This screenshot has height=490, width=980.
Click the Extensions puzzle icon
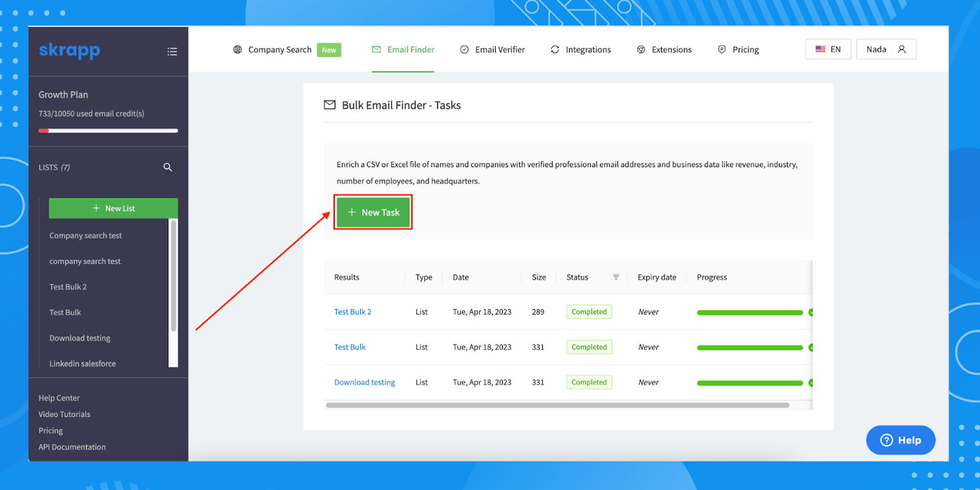pyautogui.click(x=641, y=49)
